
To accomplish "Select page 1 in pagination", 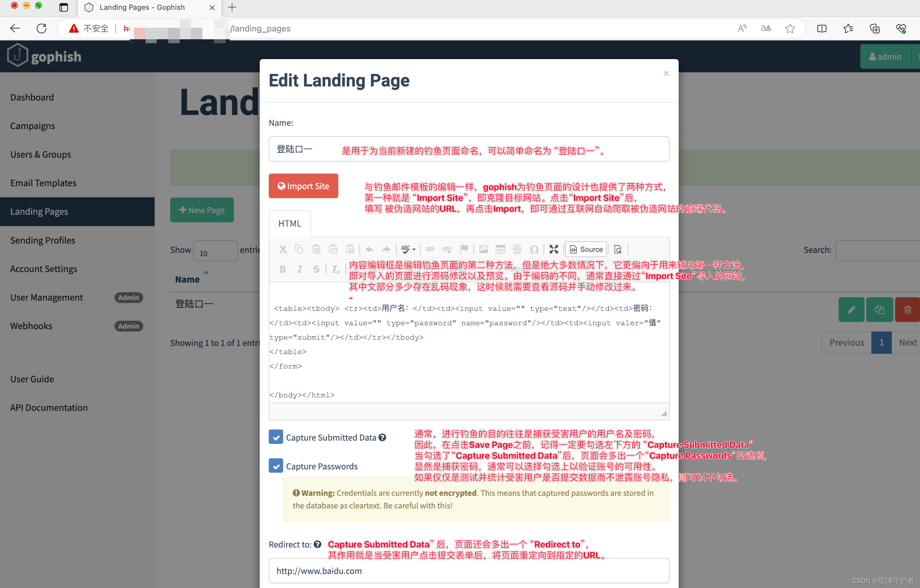I will [x=881, y=343].
